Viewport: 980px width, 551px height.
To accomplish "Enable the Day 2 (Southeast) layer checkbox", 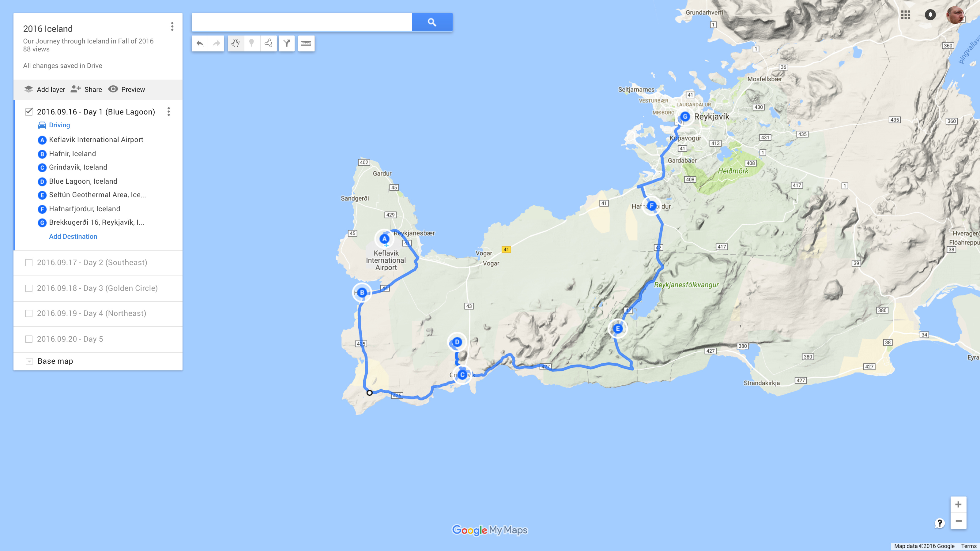I will (29, 262).
